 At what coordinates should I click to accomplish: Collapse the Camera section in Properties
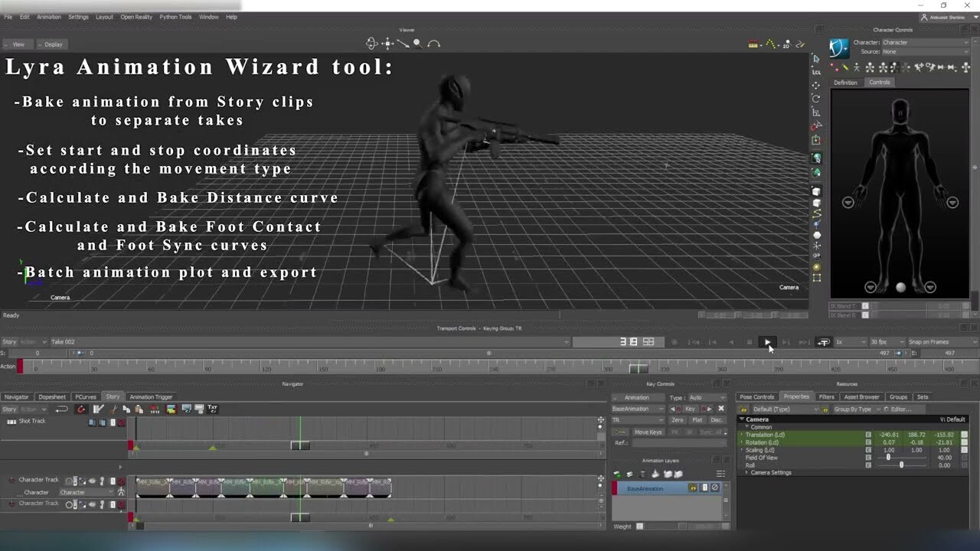pos(742,419)
